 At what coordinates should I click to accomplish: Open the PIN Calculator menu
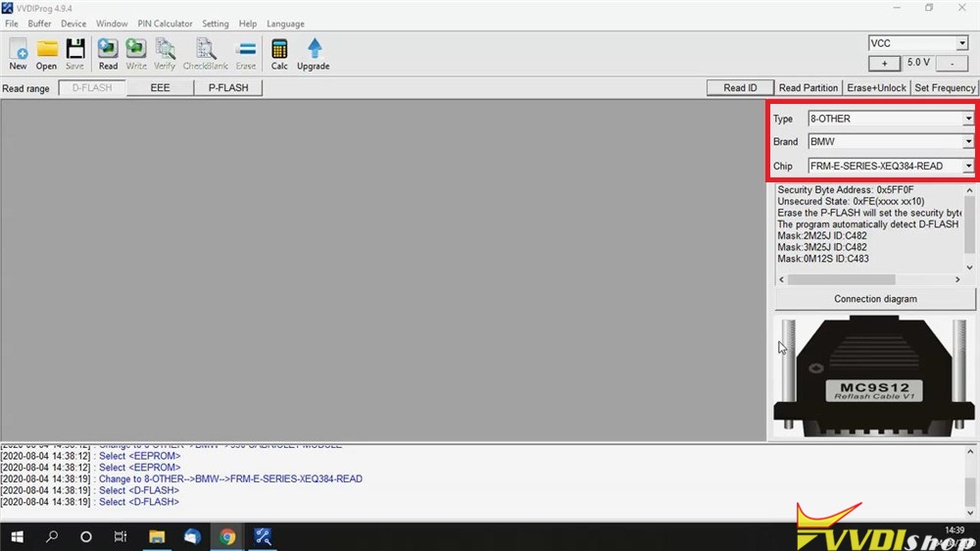[165, 24]
